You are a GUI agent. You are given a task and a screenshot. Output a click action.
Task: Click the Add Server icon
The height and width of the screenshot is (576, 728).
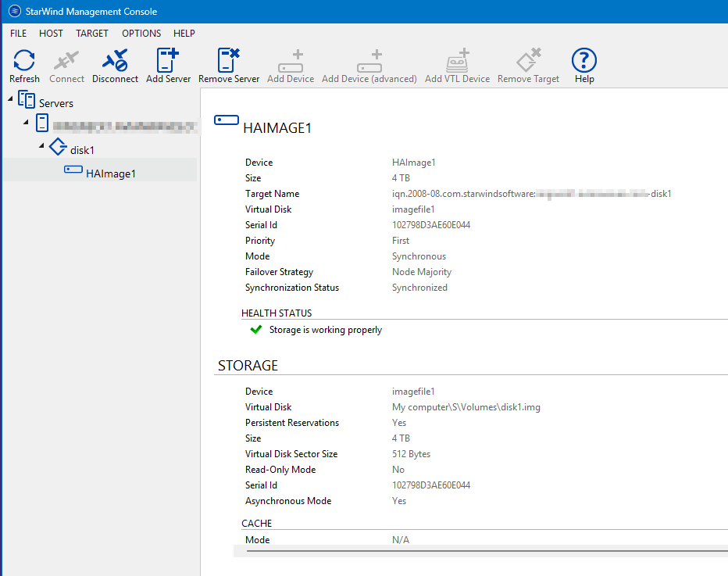168,60
